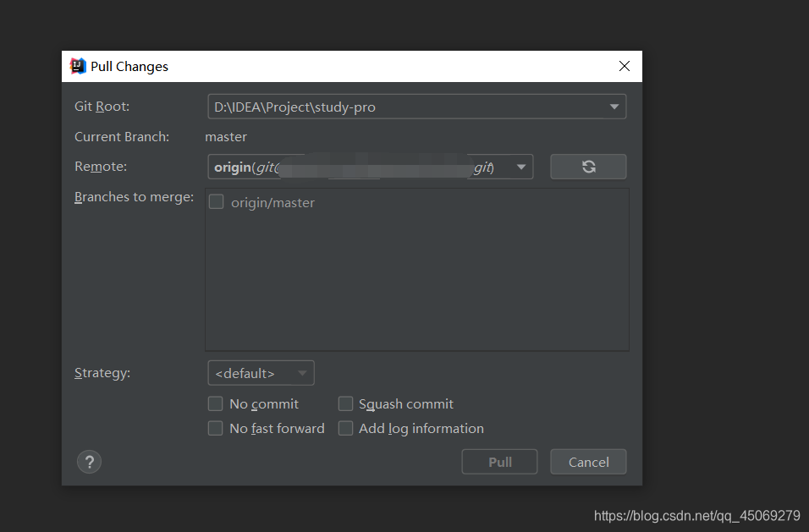809x532 pixels.
Task: Click the Strategy label
Action: [102, 373]
